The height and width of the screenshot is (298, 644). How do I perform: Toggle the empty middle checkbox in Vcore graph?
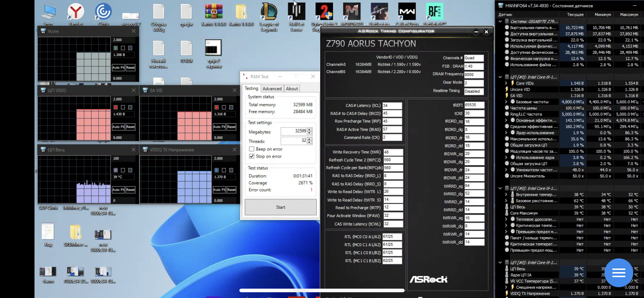(123, 48)
